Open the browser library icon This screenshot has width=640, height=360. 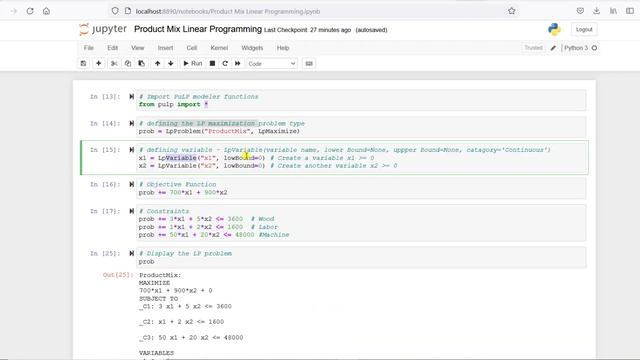[x=613, y=11]
